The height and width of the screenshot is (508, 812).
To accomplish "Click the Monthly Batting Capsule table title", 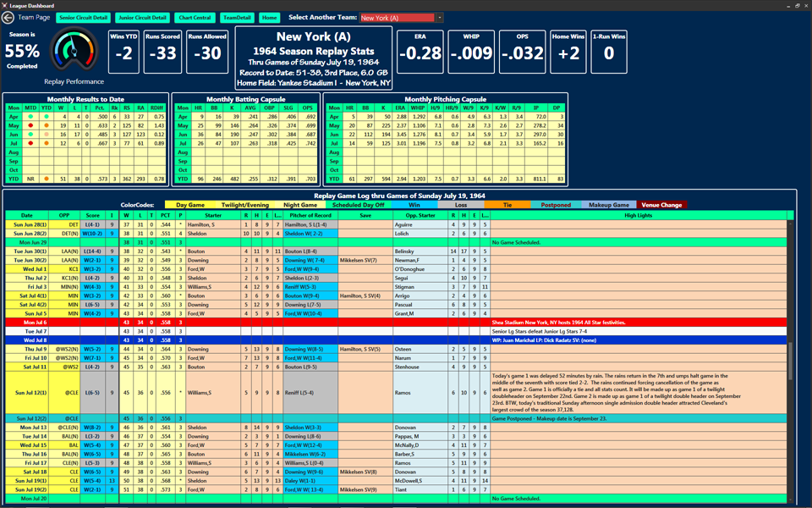I will (246, 99).
